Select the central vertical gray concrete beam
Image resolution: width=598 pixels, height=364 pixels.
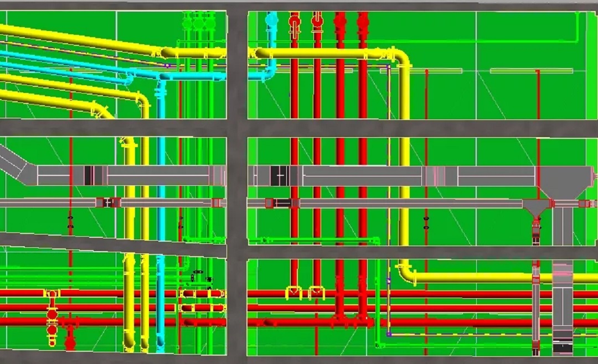[236, 183]
